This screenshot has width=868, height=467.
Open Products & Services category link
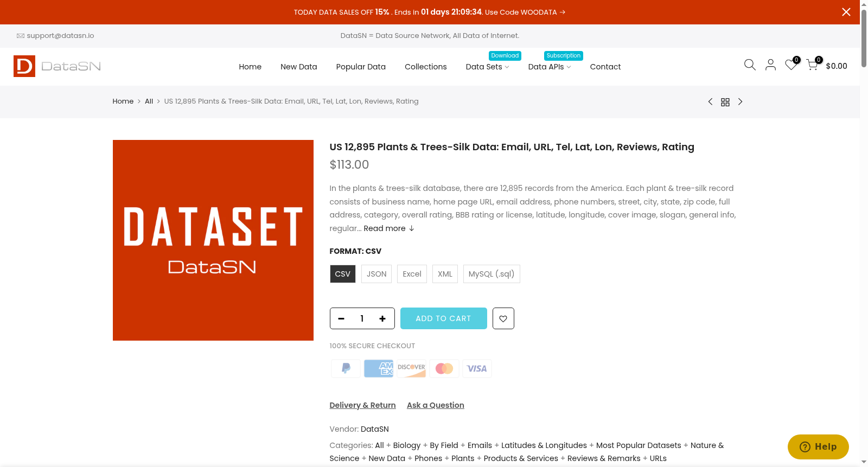[x=521, y=458]
